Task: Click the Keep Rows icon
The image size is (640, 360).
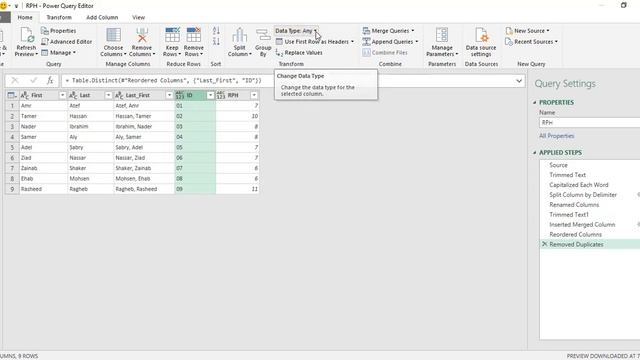Action: (172, 35)
